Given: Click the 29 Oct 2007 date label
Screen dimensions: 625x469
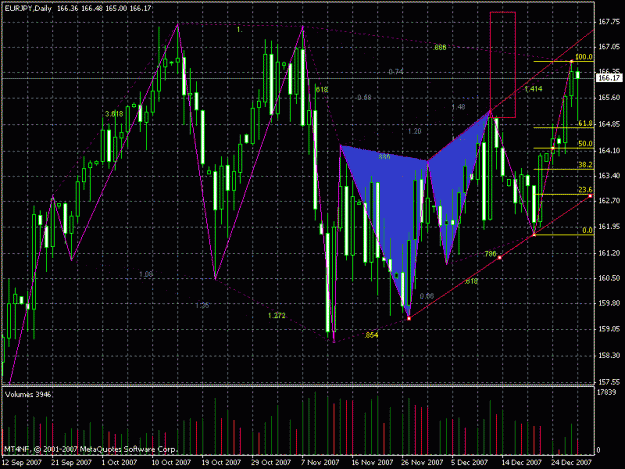Looking at the screenshot, I should (271, 462).
